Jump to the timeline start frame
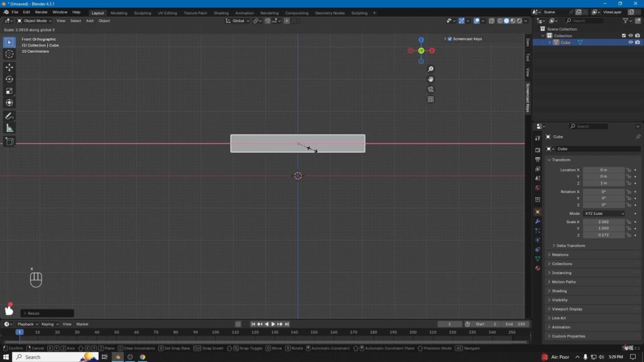Viewport: 644px width, 362px height. (x=253, y=324)
